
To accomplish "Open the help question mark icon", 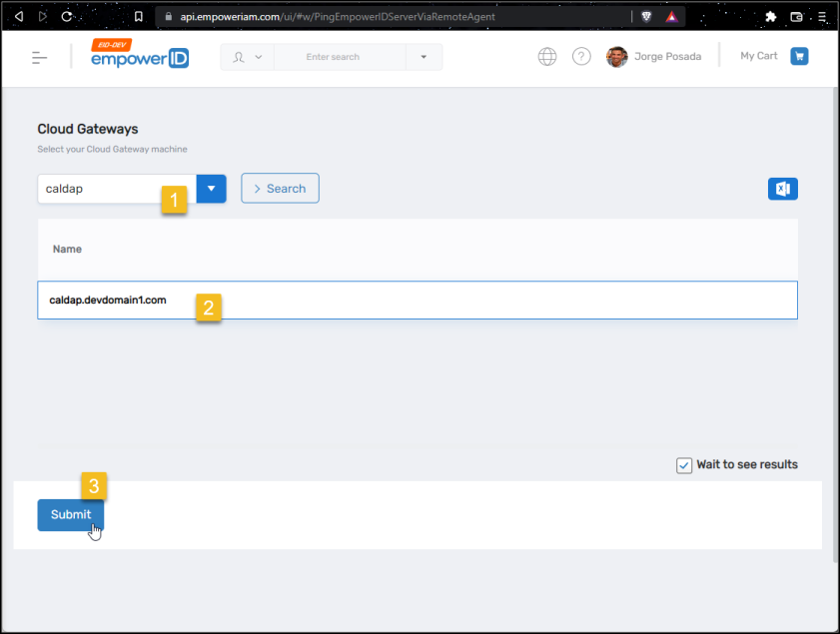I will pyautogui.click(x=581, y=57).
